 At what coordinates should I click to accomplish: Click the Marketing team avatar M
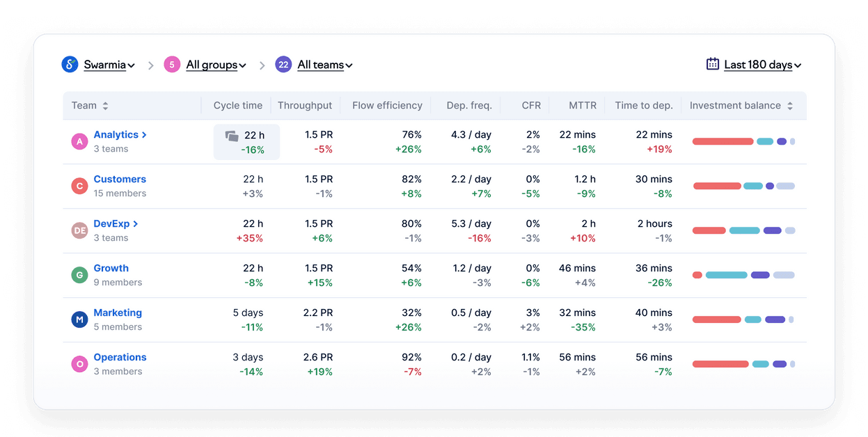80,319
